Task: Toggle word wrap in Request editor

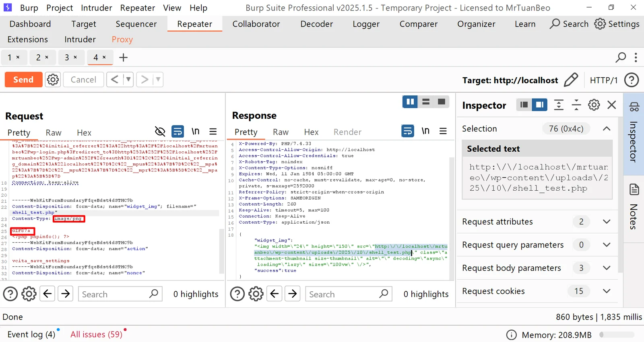Action: pyautogui.click(x=178, y=131)
